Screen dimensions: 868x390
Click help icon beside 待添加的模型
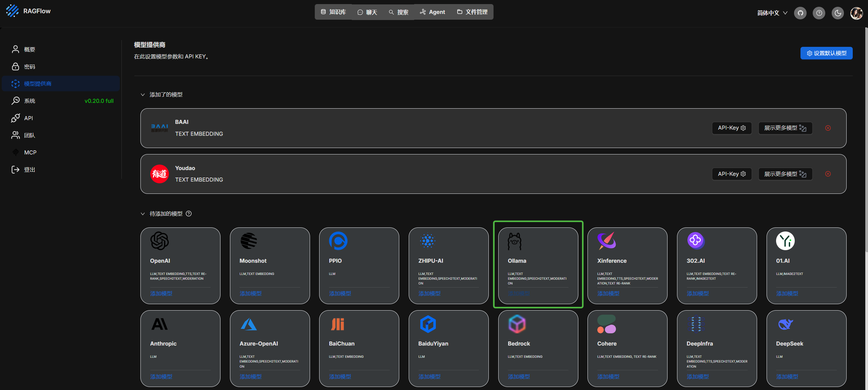point(189,213)
